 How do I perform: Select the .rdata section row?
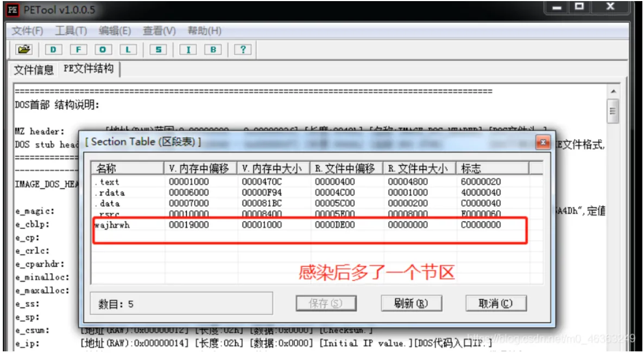point(316,192)
